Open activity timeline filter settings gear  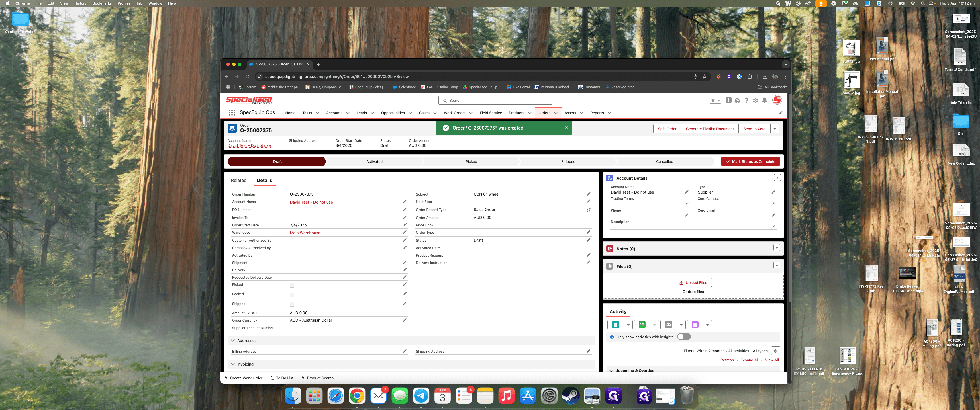pos(775,351)
